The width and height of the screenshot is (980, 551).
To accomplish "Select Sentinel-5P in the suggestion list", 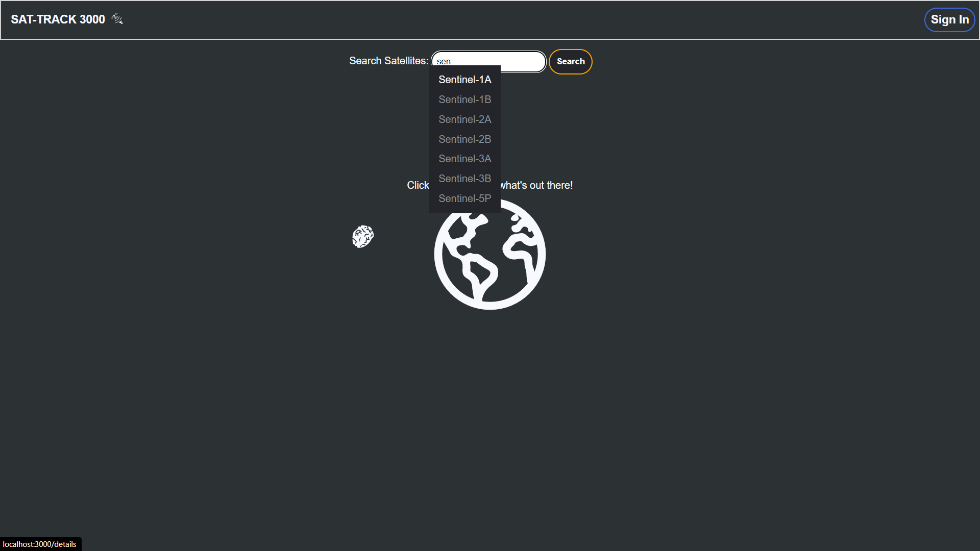I will pos(464,198).
